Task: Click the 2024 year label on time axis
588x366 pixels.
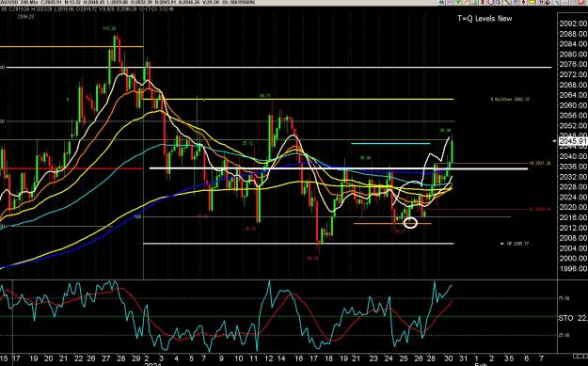Action: coord(152,364)
